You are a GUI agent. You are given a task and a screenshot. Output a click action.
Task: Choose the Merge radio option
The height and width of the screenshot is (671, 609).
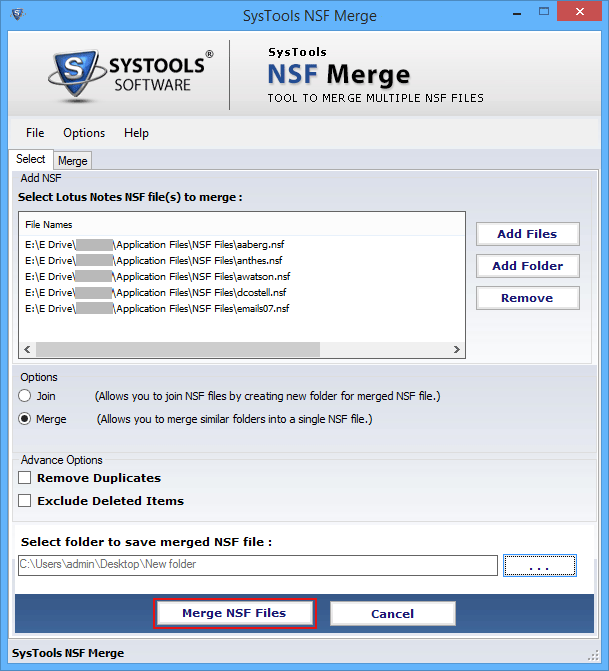click(25, 419)
